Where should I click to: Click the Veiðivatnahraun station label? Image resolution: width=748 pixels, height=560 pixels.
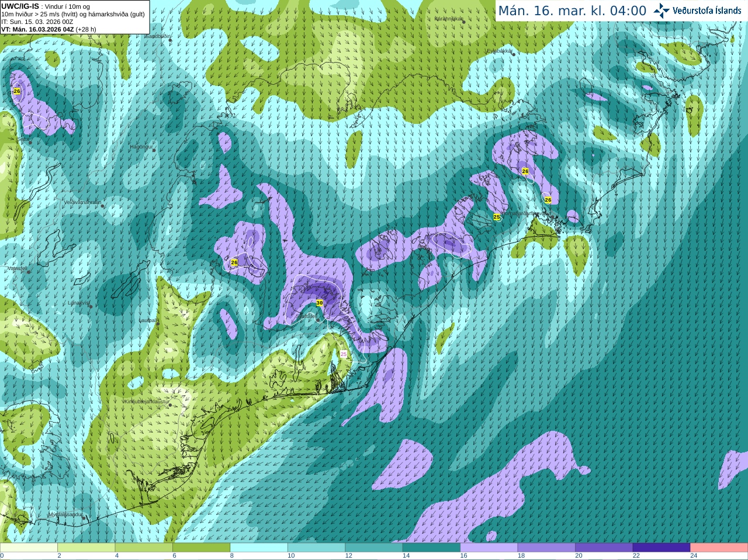click(82, 202)
